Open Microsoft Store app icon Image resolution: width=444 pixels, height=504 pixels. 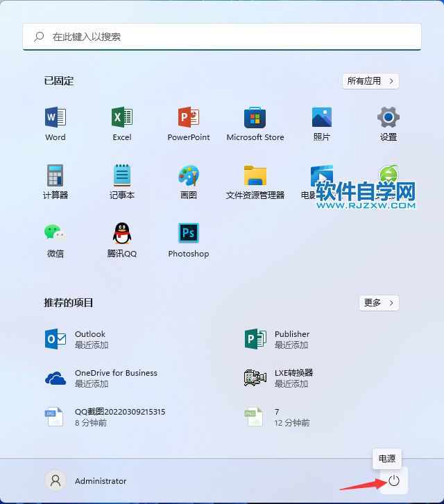coord(255,124)
